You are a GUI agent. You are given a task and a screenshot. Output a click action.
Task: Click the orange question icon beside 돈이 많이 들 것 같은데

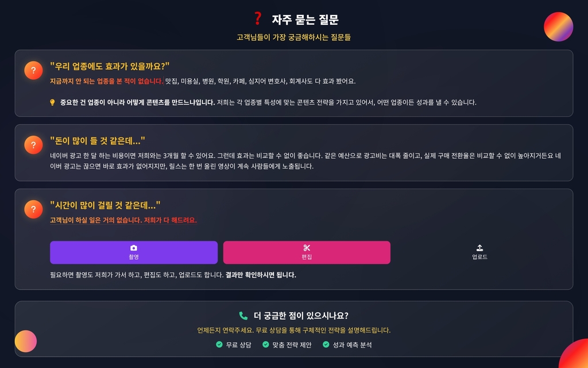pyautogui.click(x=33, y=145)
